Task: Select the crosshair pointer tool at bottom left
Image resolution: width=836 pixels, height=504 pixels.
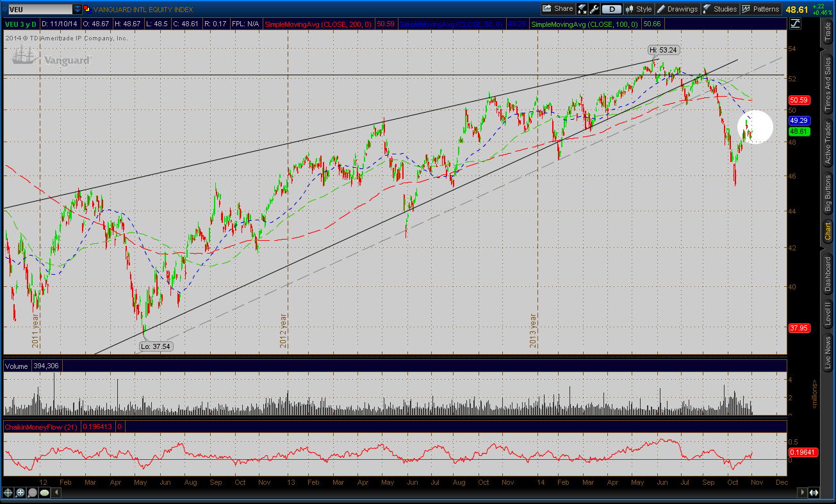Action: point(8,492)
